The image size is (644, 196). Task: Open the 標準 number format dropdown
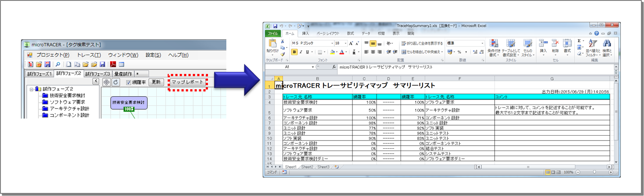pos(482,43)
